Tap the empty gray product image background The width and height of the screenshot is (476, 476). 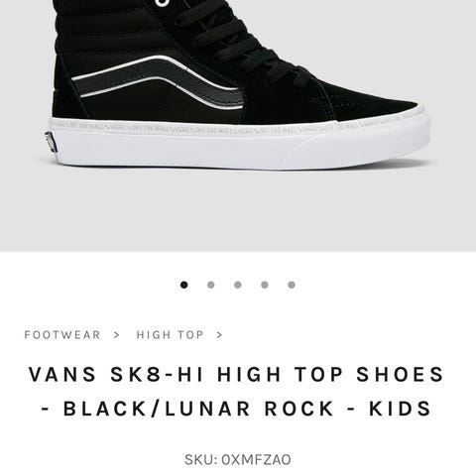238,211
